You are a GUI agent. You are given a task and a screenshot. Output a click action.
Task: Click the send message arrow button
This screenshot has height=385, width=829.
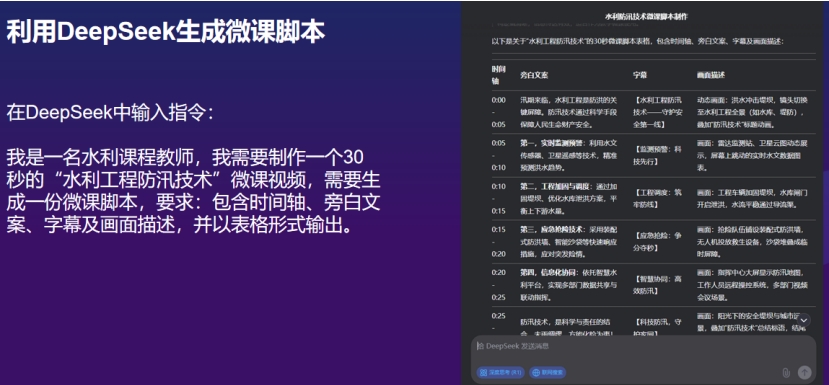(x=804, y=372)
